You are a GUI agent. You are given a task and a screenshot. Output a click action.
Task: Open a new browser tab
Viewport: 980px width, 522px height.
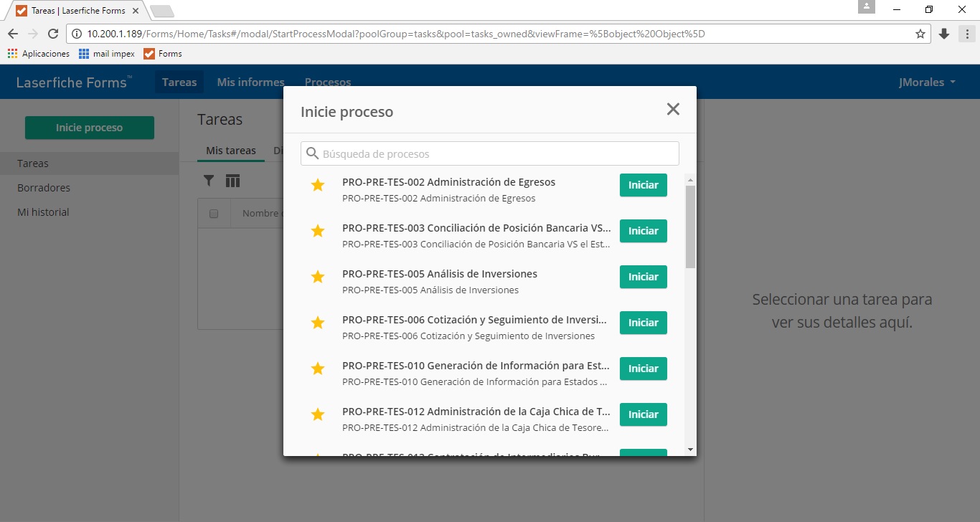(162, 11)
